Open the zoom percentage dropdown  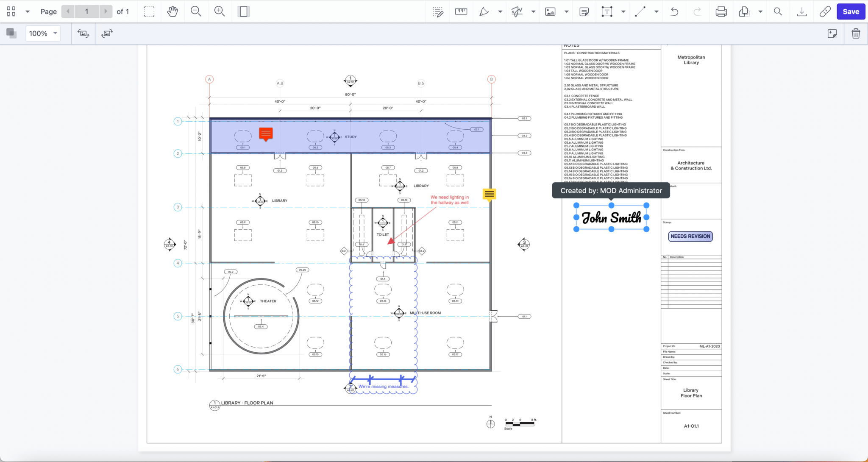pos(55,33)
